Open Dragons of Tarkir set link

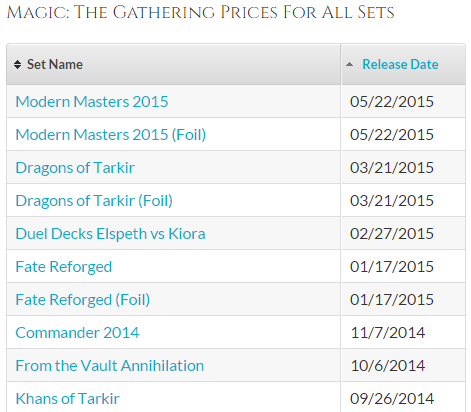(x=75, y=167)
